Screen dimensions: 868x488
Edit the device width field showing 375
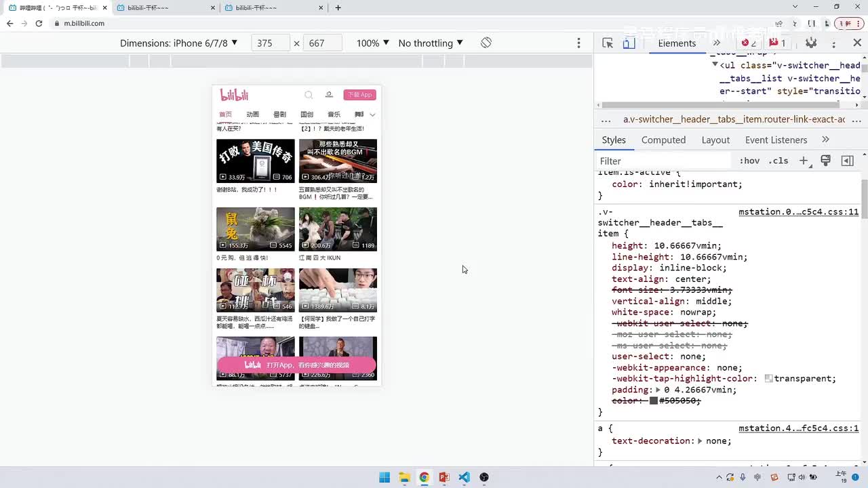(271, 43)
